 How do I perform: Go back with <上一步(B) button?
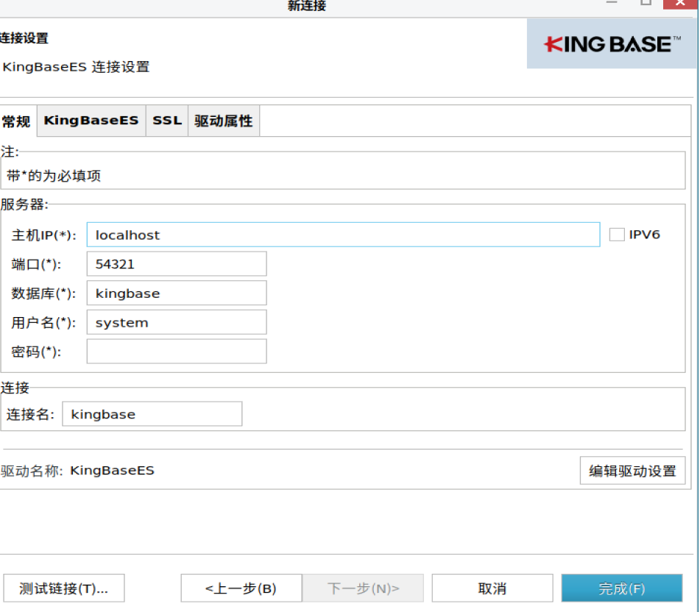(241, 588)
